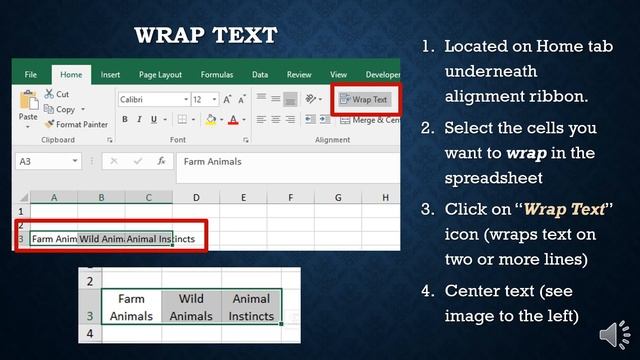The image size is (640, 360).
Task: Align text right in the ribbon
Action: 290,120
